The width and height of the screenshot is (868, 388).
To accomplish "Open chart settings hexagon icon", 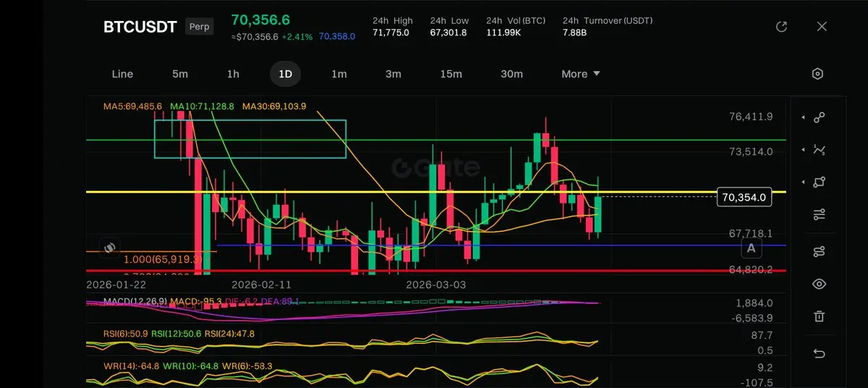I will click(818, 74).
